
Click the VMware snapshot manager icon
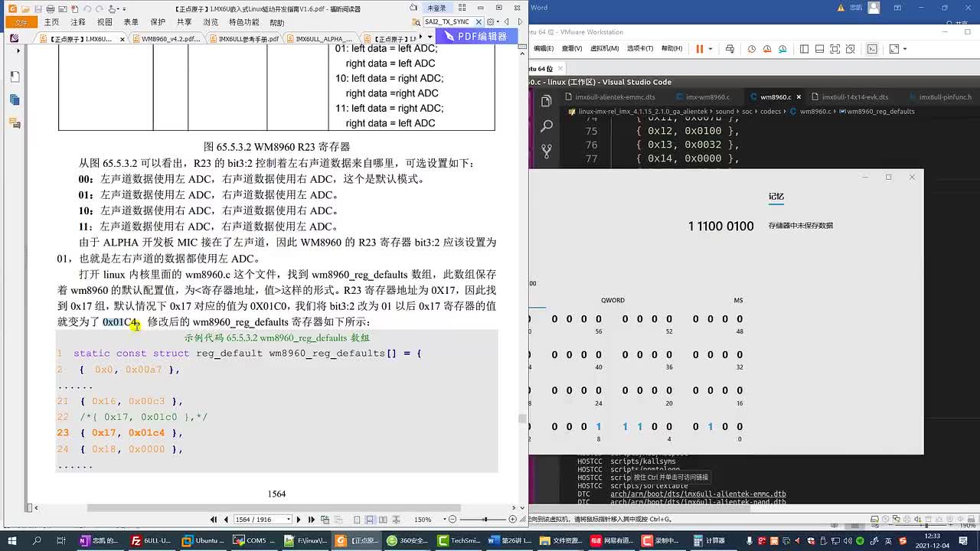(784, 49)
